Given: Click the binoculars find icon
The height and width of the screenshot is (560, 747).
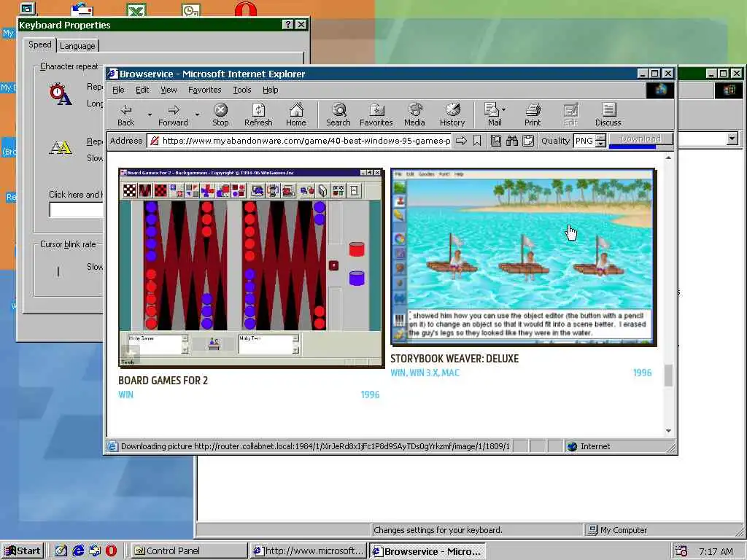Looking at the screenshot, I should [511, 141].
